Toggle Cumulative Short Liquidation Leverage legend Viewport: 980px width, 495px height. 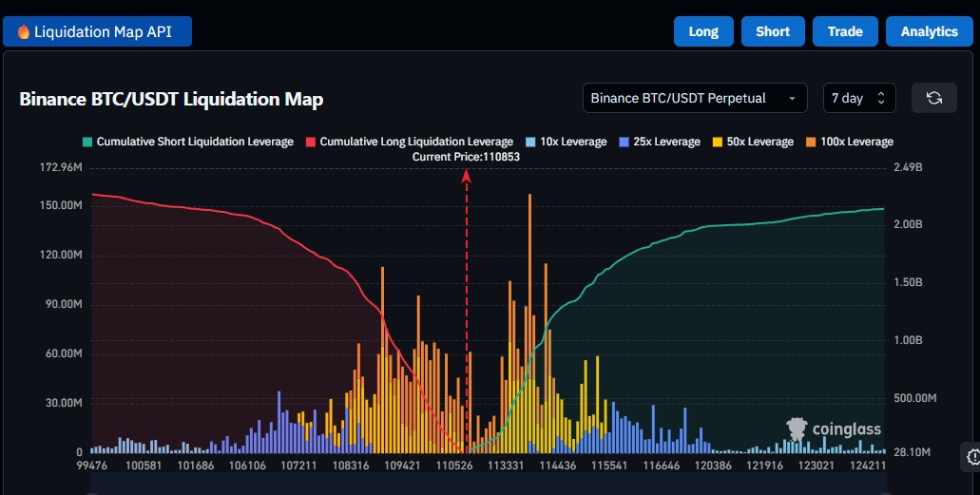pos(187,142)
